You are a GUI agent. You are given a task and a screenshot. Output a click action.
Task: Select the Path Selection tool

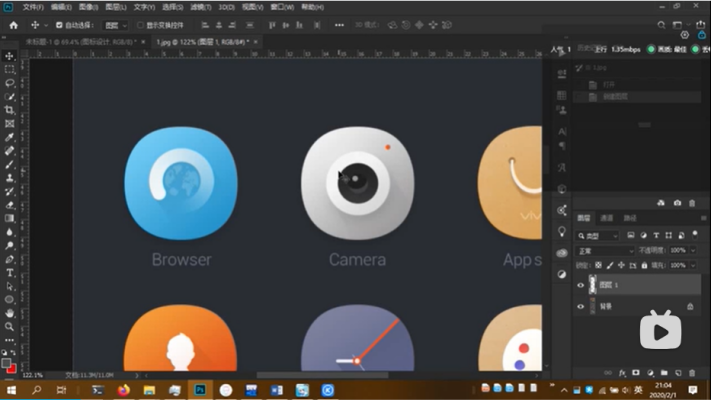coord(9,286)
